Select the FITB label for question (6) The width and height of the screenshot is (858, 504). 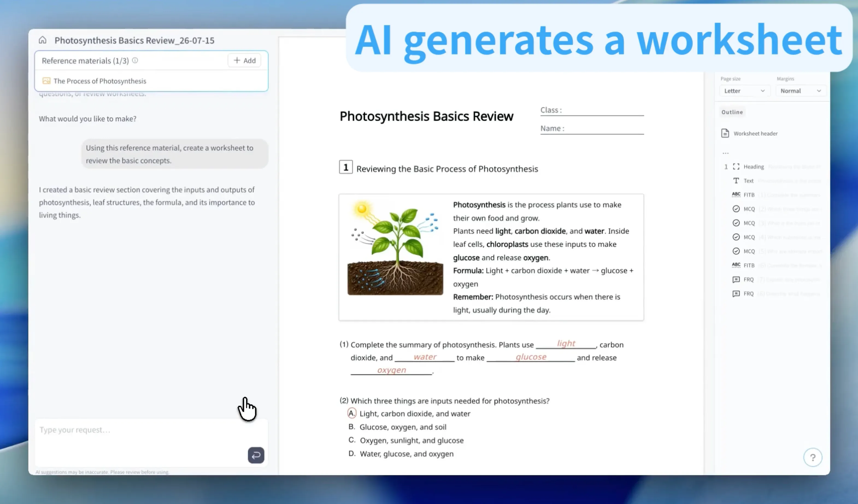pos(749,265)
